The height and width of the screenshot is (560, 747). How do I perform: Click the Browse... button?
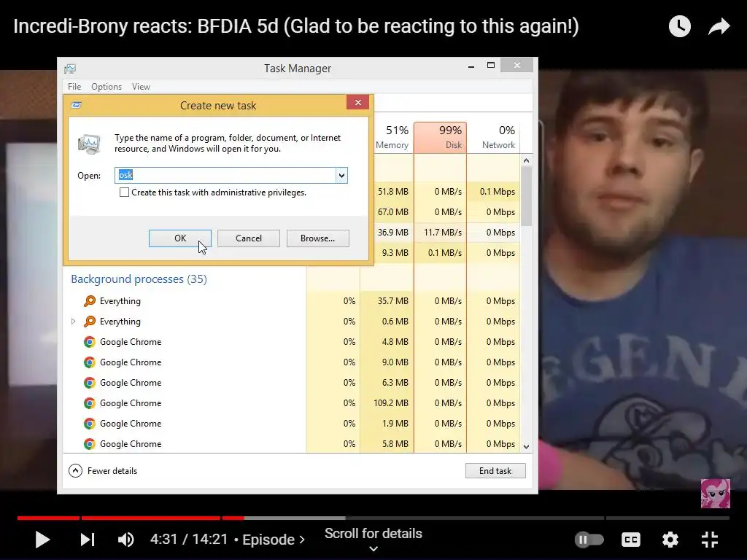click(x=318, y=238)
